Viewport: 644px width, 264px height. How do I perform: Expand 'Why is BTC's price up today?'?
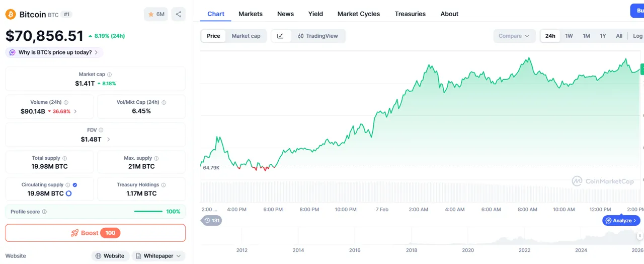coord(54,52)
